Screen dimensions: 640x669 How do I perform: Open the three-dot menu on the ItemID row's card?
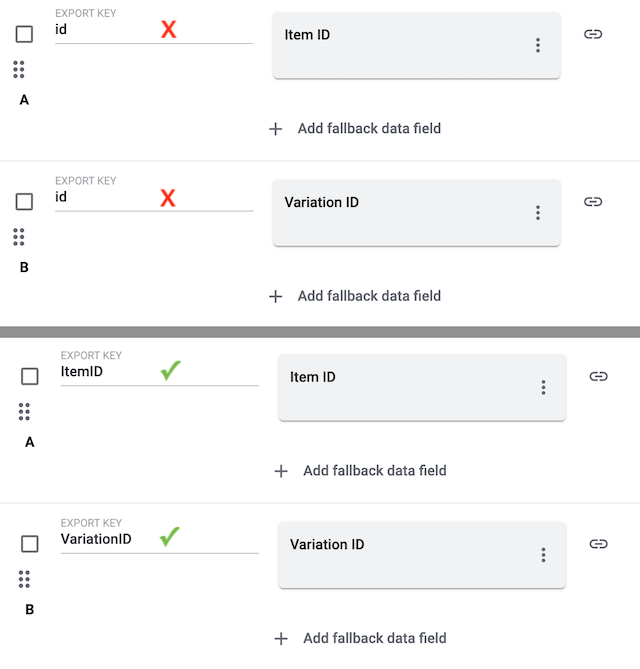(543, 387)
